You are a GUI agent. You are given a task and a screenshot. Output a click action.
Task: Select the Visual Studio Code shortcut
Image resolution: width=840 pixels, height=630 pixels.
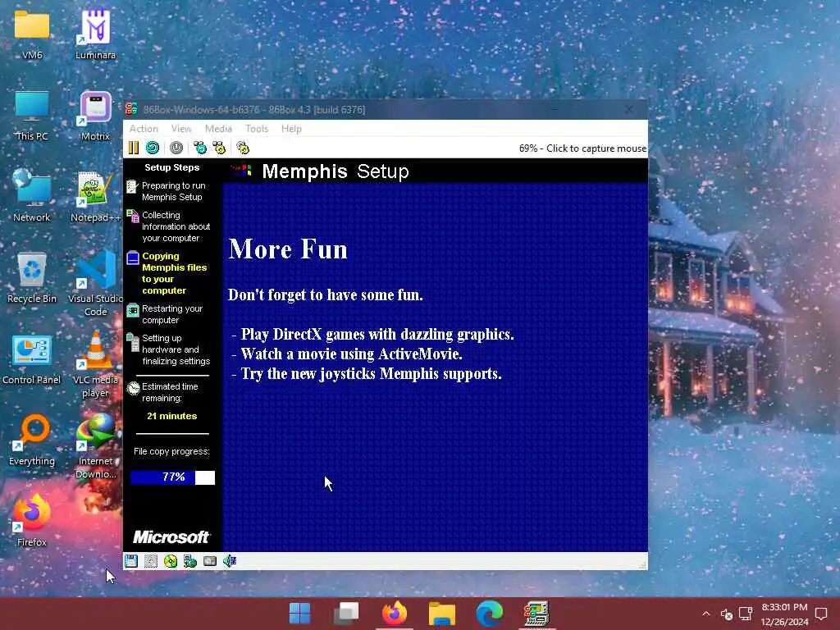[x=95, y=284]
